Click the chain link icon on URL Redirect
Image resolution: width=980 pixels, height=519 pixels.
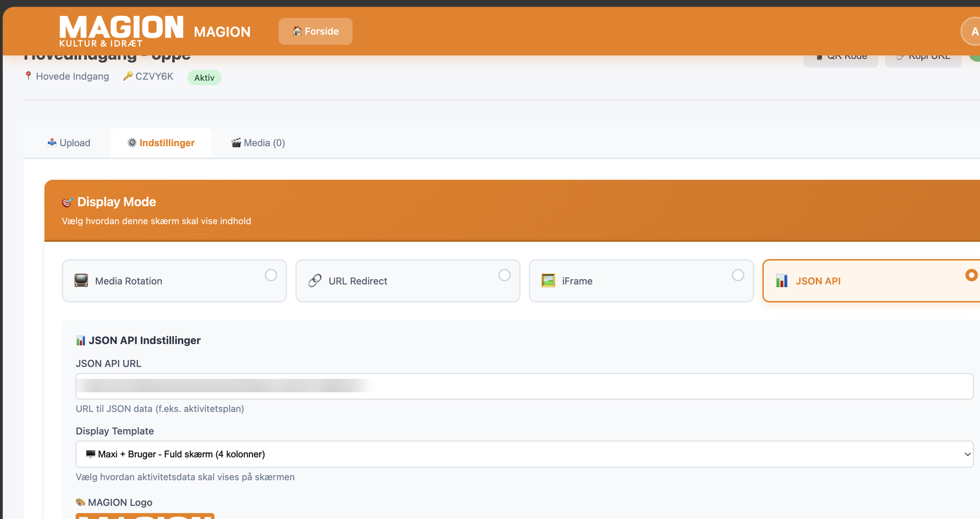pyautogui.click(x=315, y=280)
